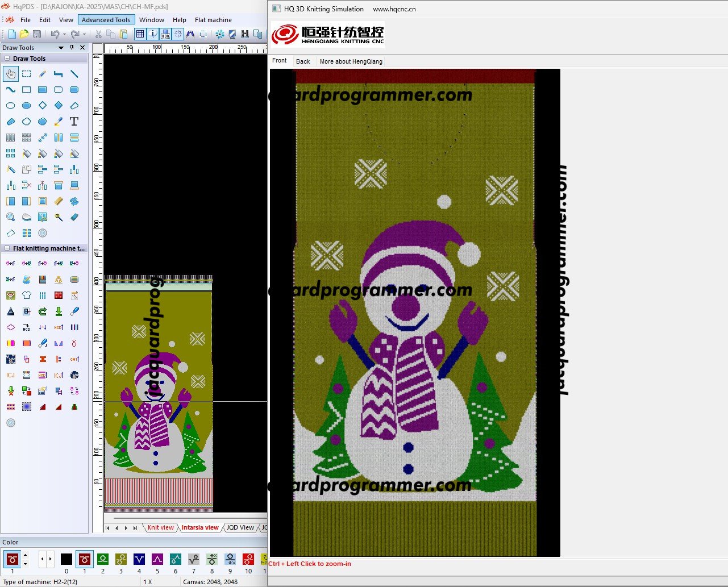728x587 pixels.
Task: Collapse the Draw Tools section
Action: click(x=7, y=59)
